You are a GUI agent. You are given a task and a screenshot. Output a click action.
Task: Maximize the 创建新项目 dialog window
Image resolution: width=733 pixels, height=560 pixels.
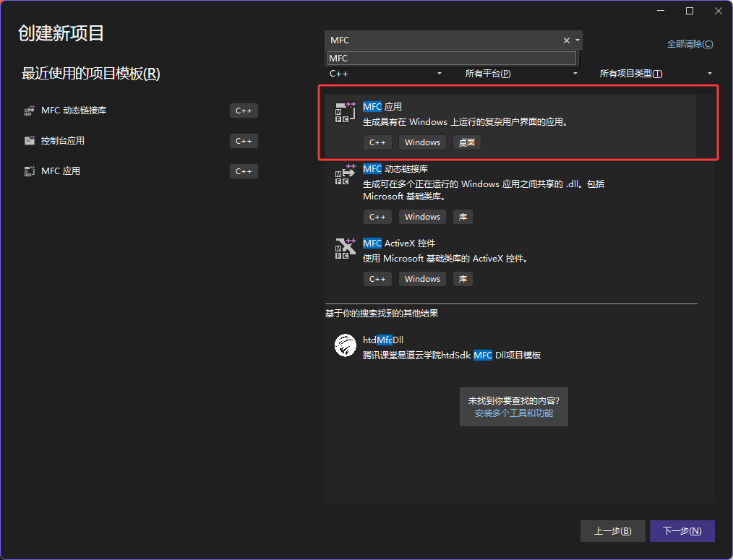click(689, 11)
